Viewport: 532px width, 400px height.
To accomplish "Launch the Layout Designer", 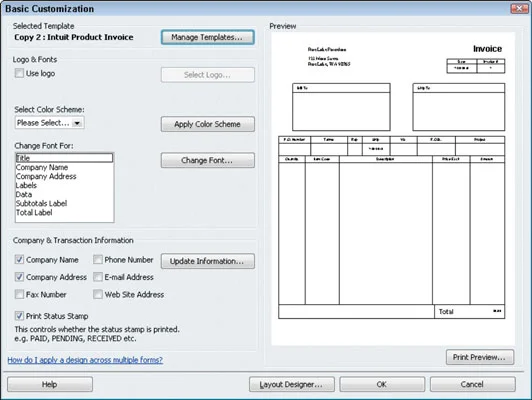I will click(291, 384).
